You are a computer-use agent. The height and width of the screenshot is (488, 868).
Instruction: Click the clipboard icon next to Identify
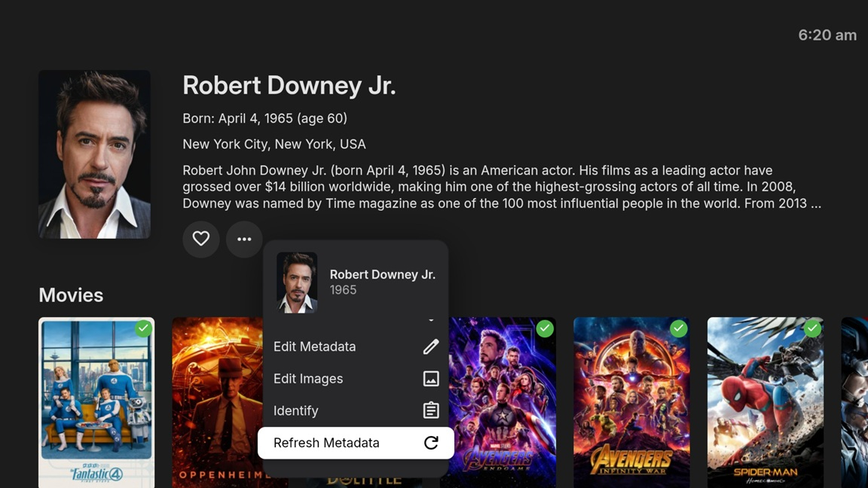[x=430, y=410]
